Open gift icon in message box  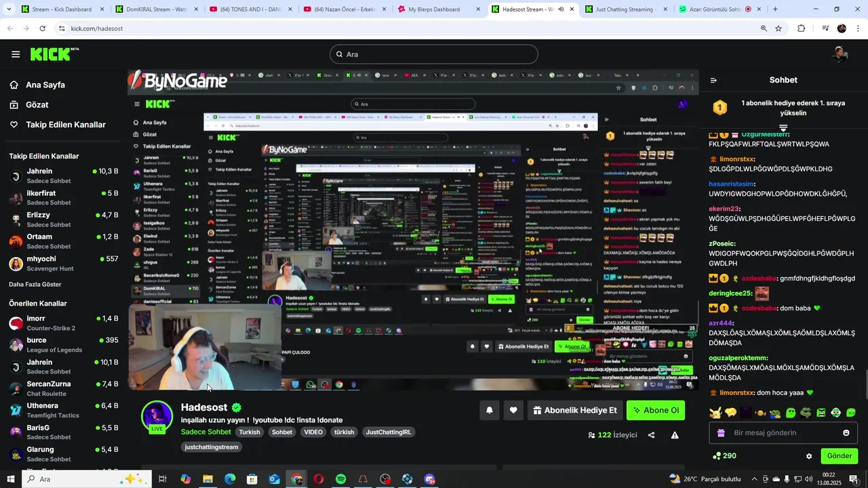[x=721, y=432]
